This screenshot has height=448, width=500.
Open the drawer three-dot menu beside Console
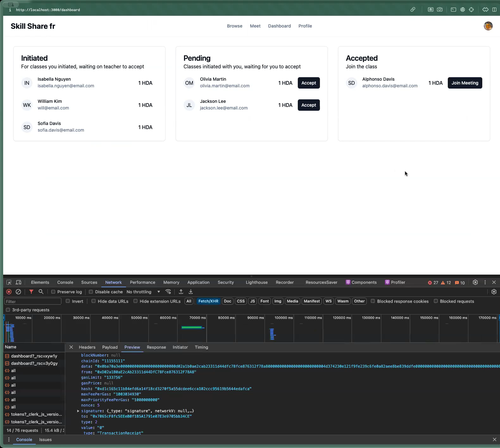click(9, 439)
